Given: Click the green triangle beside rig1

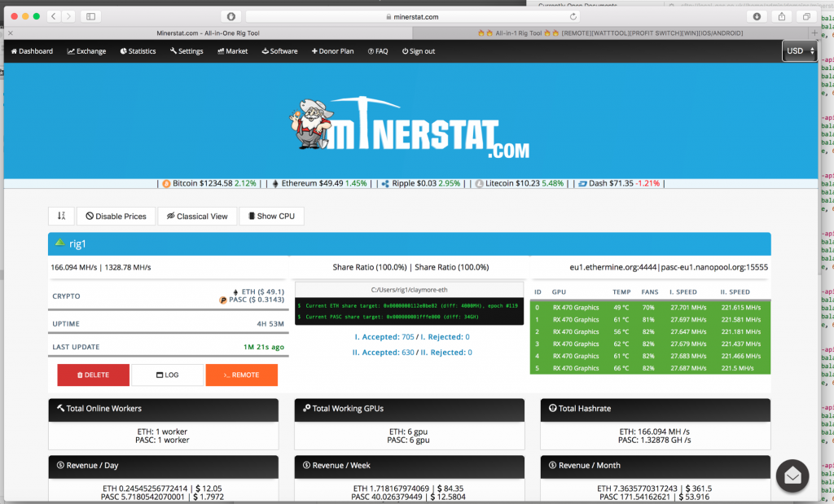Looking at the screenshot, I should [60, 243].
